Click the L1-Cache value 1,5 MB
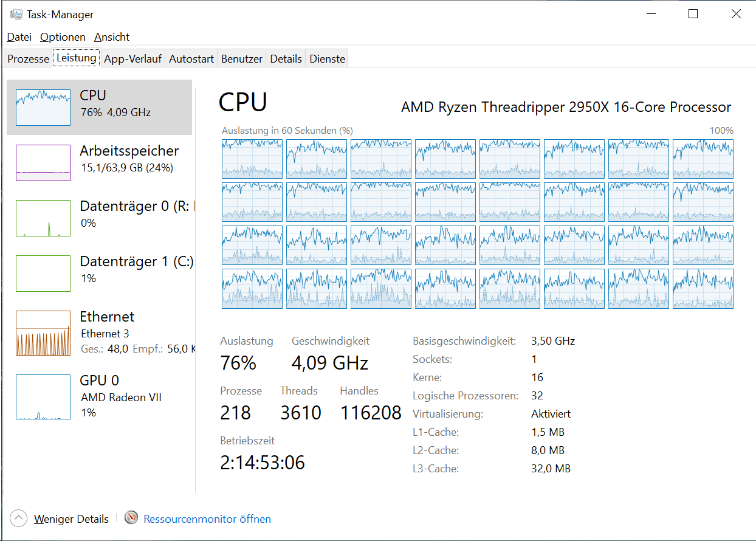 click(548, 432)
